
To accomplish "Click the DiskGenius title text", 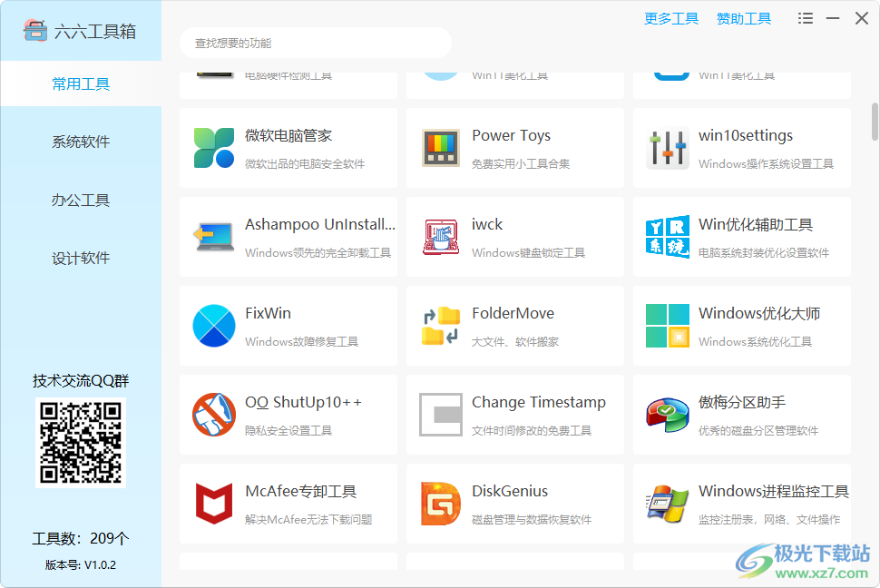I will pyautogui.click(x=510, y=491).
